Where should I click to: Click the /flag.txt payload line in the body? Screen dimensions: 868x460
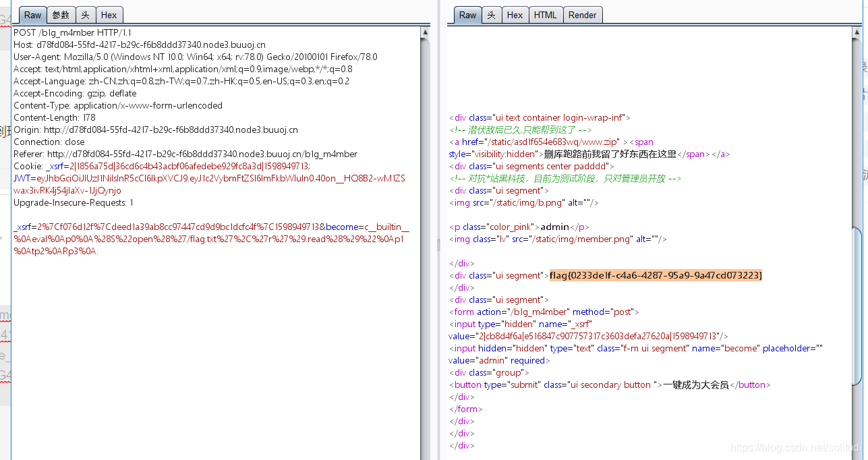point(209,239)
